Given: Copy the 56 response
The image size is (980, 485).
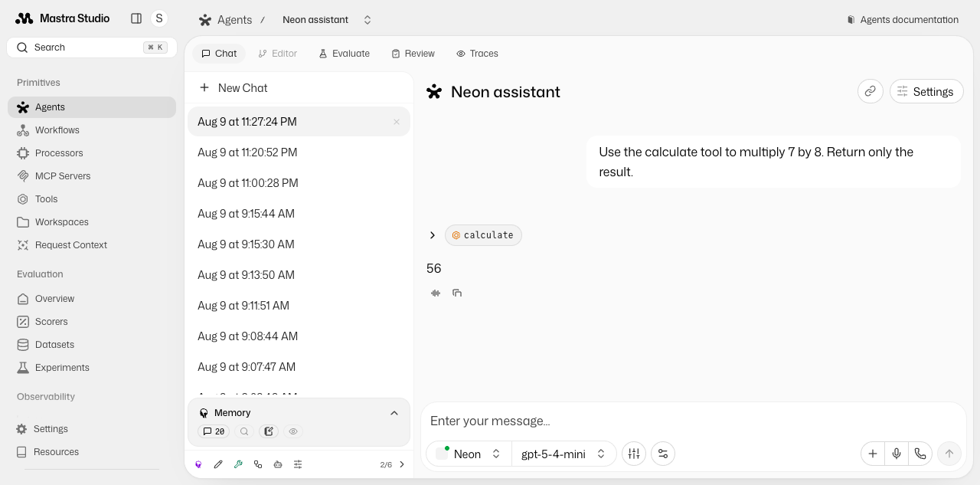Looking at the screenshot, I should [x=457, y=293].
